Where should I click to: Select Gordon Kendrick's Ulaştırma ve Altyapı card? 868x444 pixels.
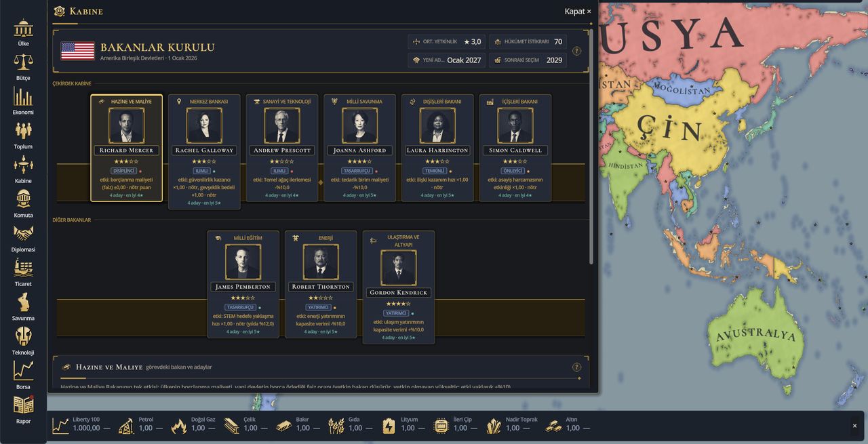[398, 287]
